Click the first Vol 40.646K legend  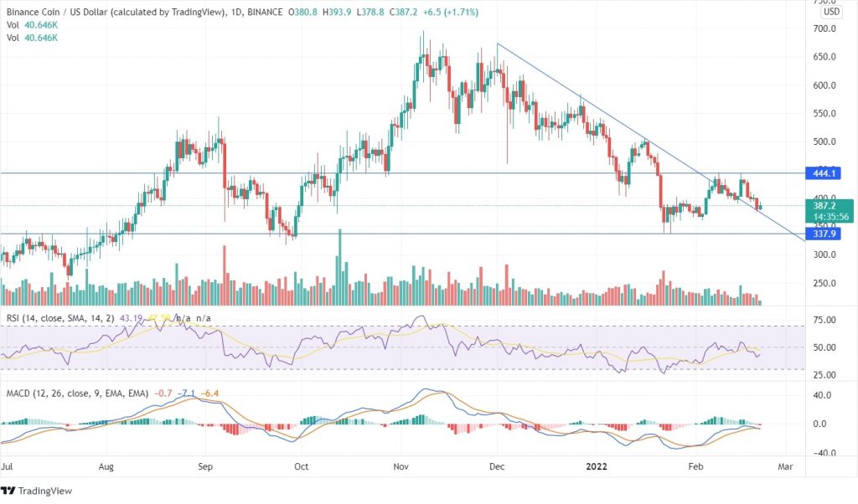click(32, 25)
